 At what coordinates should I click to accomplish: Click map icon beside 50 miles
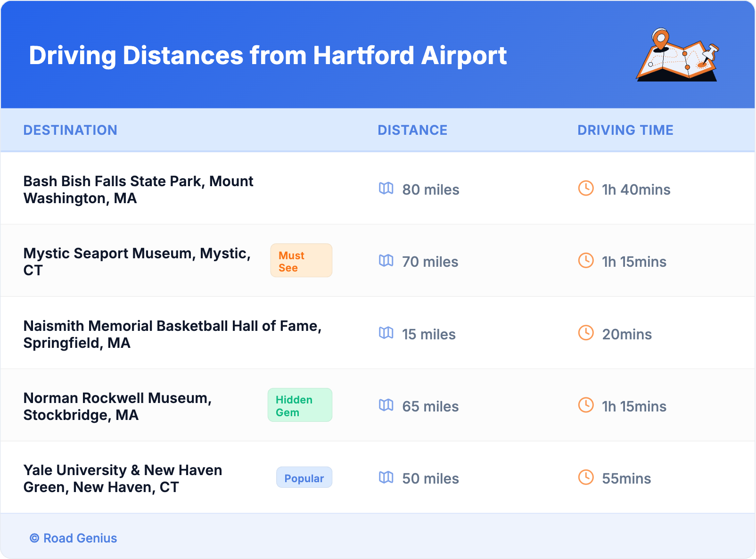(386, 477)
